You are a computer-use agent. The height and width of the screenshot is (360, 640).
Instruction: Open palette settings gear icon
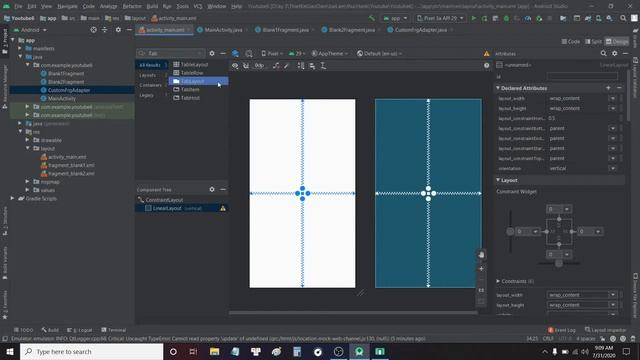coord(212,53)
